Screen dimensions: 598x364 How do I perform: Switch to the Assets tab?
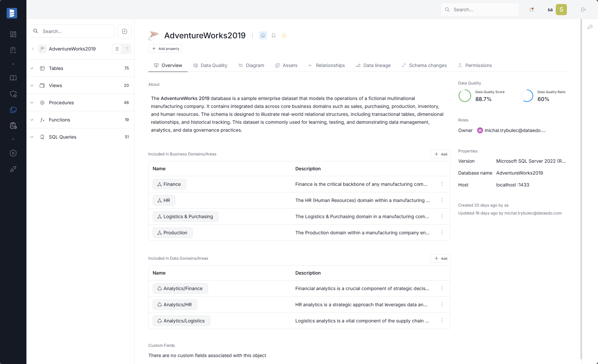click(x=286, y=65)
